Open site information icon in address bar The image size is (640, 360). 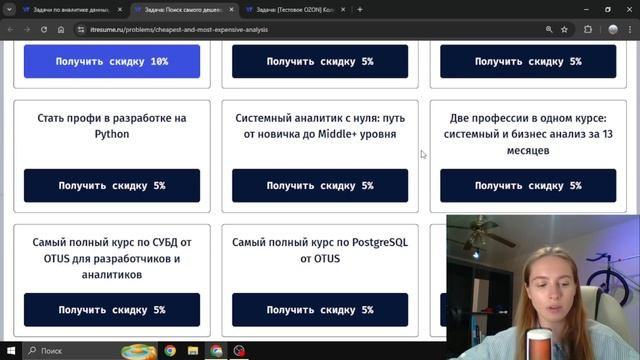pos(81,29)
